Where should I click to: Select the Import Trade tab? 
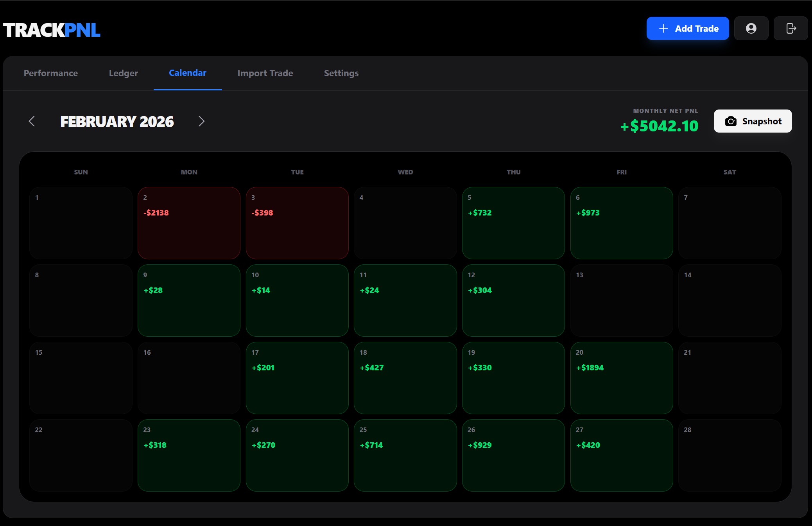pos(265,73)
